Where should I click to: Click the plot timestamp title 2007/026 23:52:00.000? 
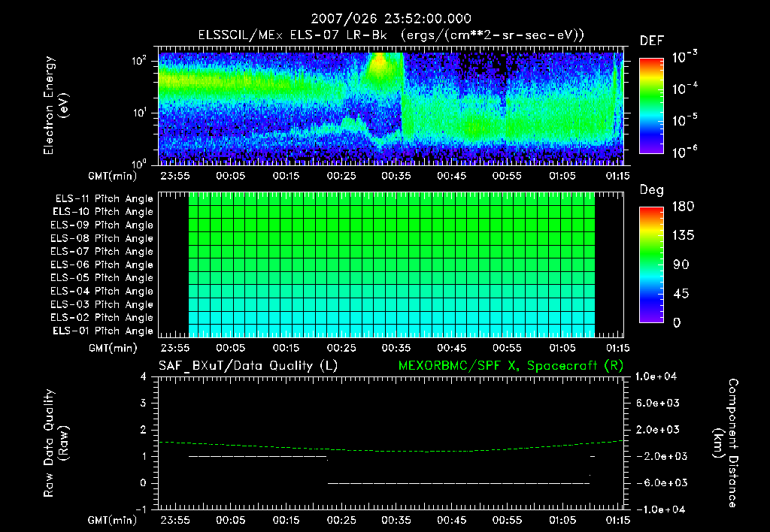[391, 19]
